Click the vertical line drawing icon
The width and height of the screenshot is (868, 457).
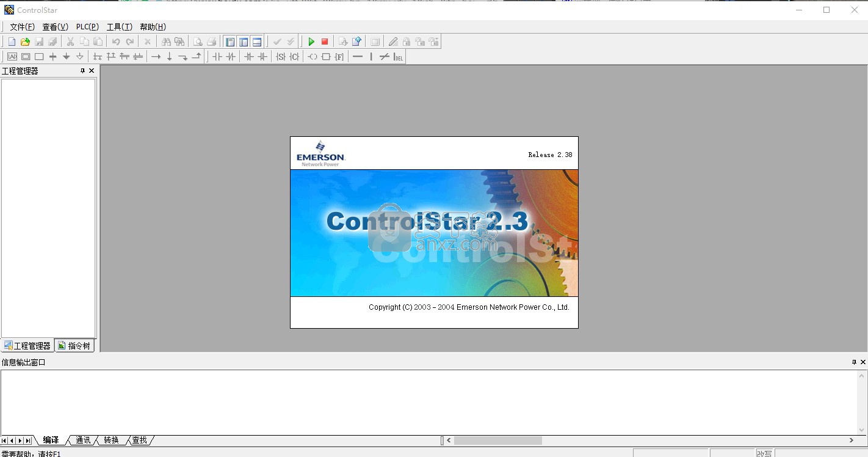pyautogui.click(x=371, y=57)
